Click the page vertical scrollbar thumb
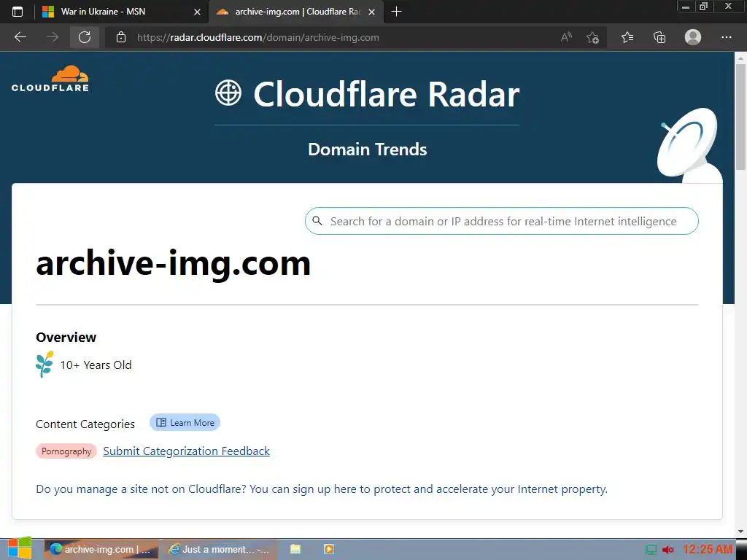This screenshot has width=747, height=560. (x=740, y=117)
